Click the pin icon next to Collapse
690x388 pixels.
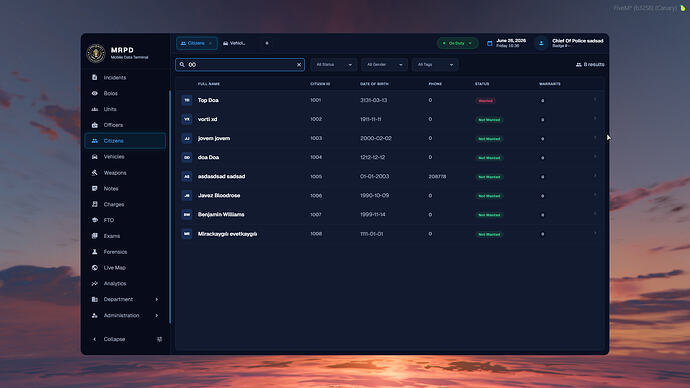click(159, 339)
